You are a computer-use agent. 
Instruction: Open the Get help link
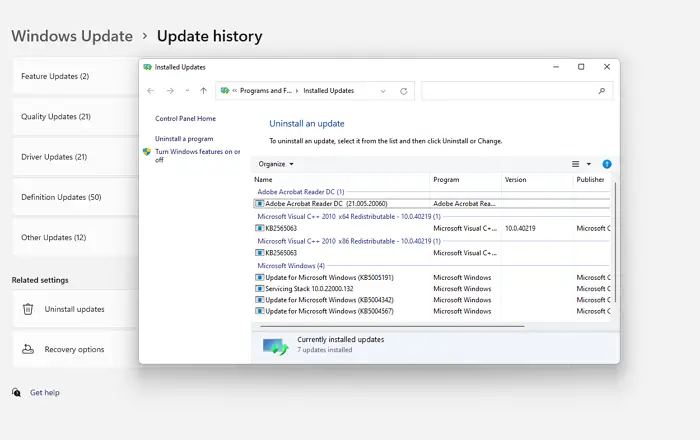click(45, 393)
